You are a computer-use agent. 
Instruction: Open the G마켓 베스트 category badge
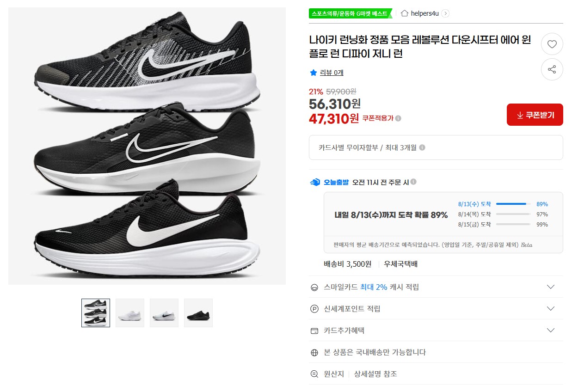pos(350,13)
